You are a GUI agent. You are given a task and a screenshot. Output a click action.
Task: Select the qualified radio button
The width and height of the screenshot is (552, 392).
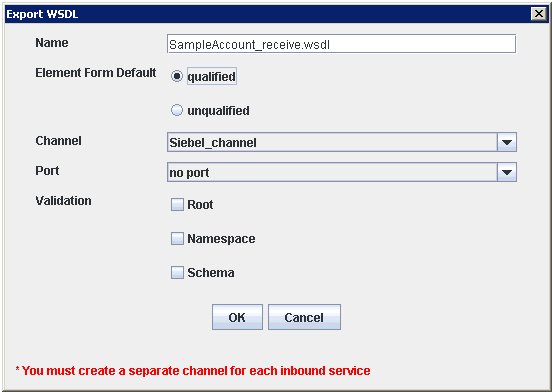pos(177,76)
